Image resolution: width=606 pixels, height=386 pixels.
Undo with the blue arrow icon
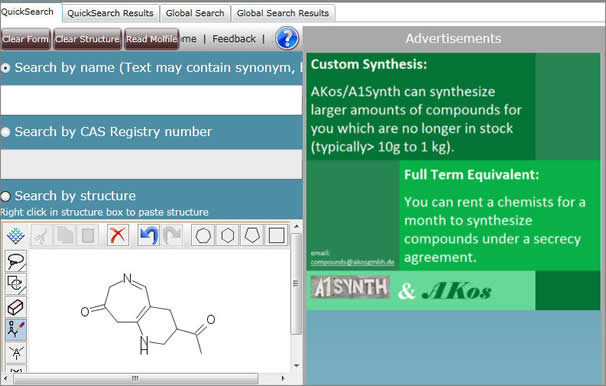coord(149,235)
